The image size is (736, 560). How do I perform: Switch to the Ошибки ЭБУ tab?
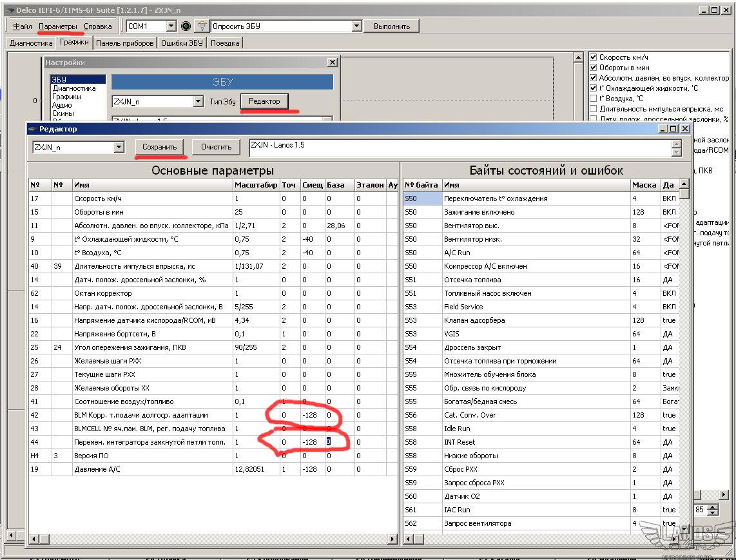click(182, 43)
